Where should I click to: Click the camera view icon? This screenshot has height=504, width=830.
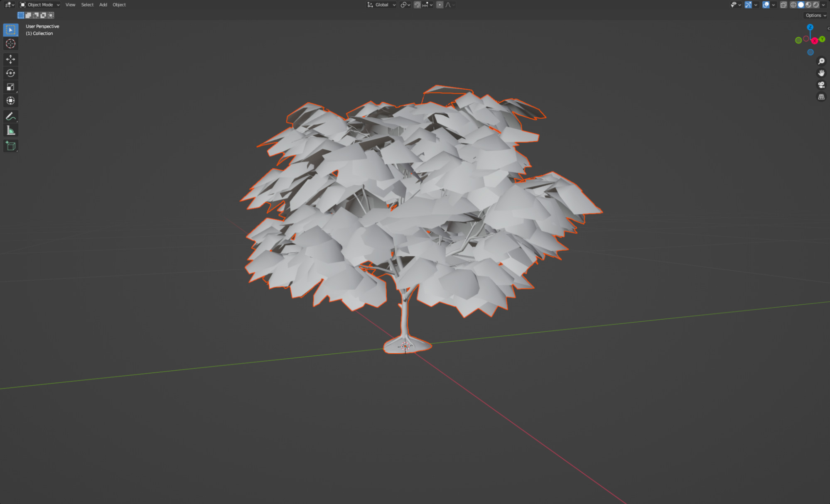tap(821, 85)
